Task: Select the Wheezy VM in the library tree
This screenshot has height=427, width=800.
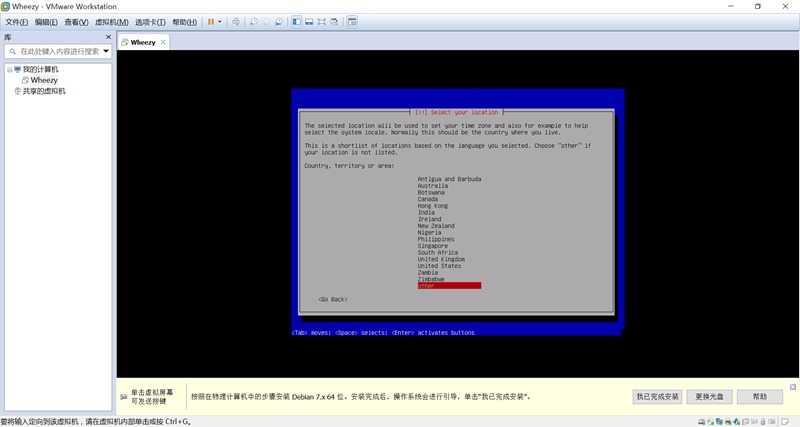Action: click(x=44, y=80)
